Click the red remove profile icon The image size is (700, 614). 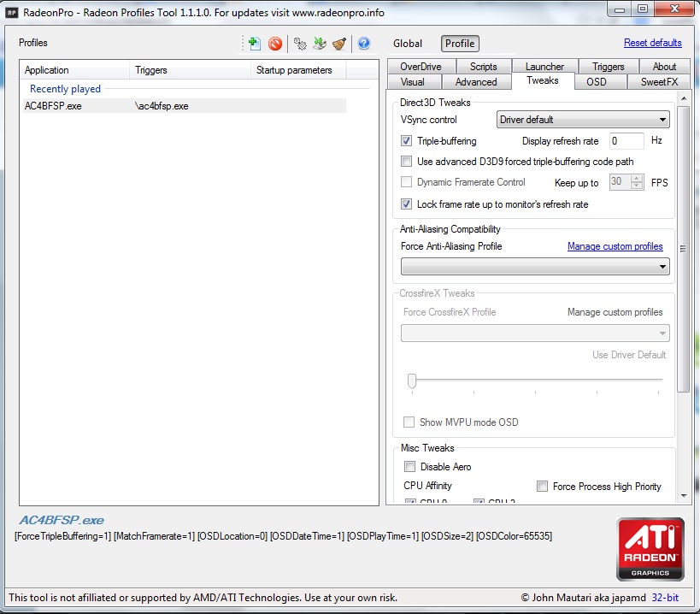pyautogui.click(x=275, y=44)
